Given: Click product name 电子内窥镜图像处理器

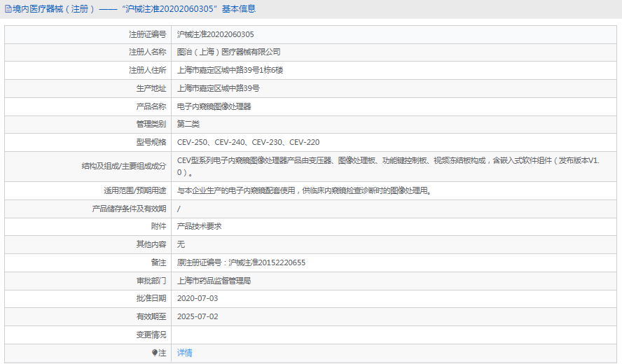Looking at the screenshot, I should [214, 106].
